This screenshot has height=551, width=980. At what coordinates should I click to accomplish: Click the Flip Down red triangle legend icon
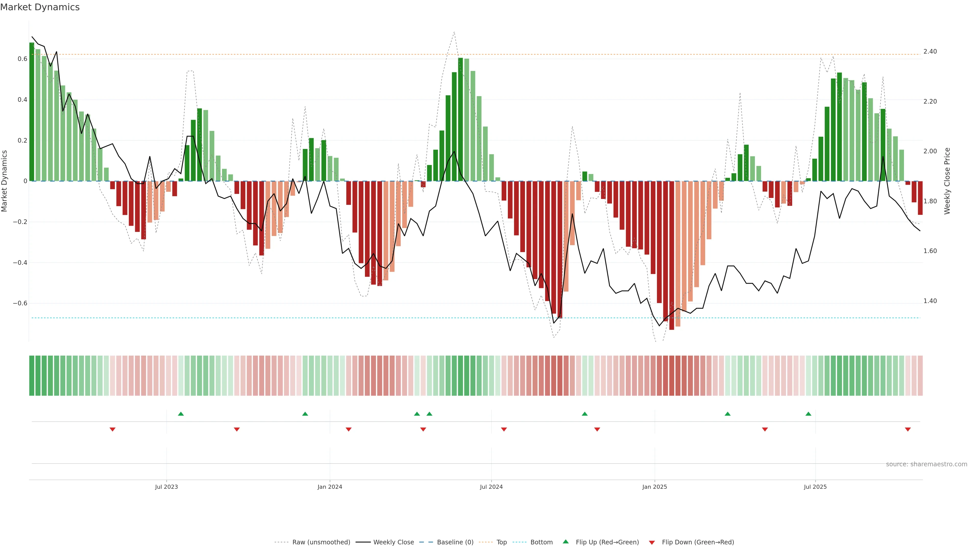coord(652,542)
